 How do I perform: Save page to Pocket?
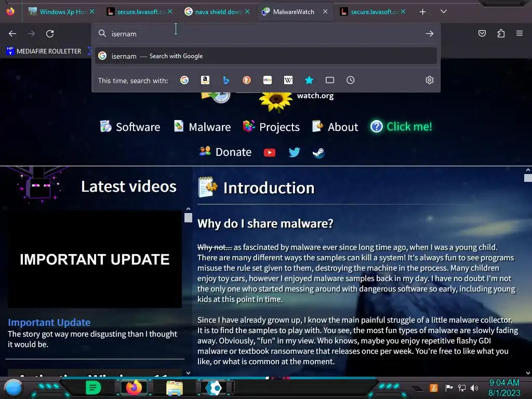click(482, 33)
